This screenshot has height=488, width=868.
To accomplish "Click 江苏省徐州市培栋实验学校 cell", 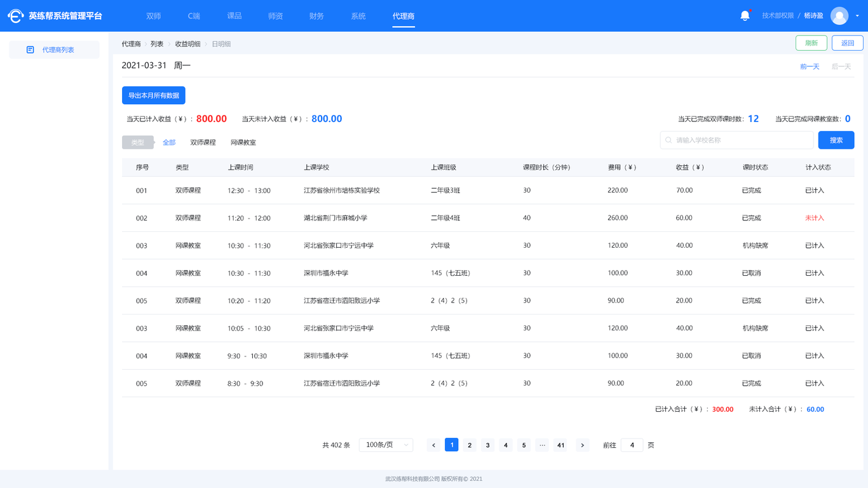I will pyautogui.click(x=342, y=191).
